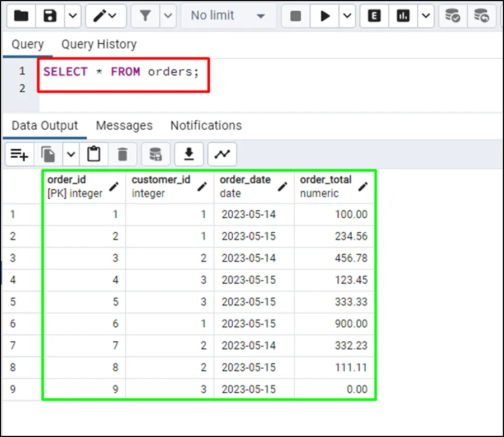The image size is (504, 437).
Task: Click inside the SELECT query editor line
Action: point(121,72)
